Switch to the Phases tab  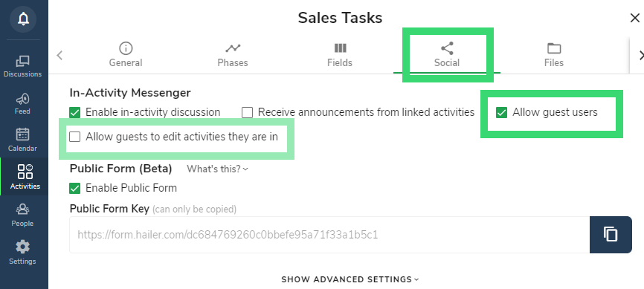233,55
